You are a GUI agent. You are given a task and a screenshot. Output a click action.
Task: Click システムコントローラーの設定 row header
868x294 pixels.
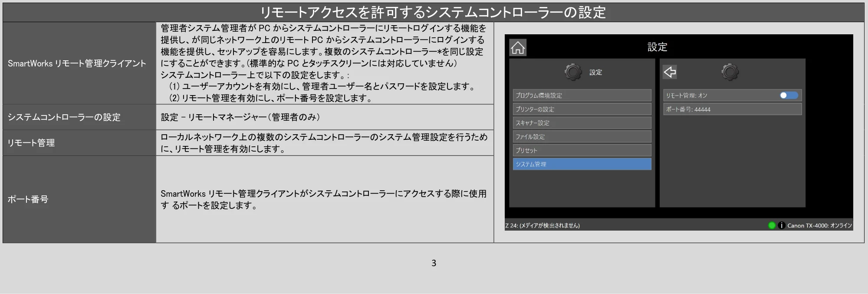pos(79,117)
